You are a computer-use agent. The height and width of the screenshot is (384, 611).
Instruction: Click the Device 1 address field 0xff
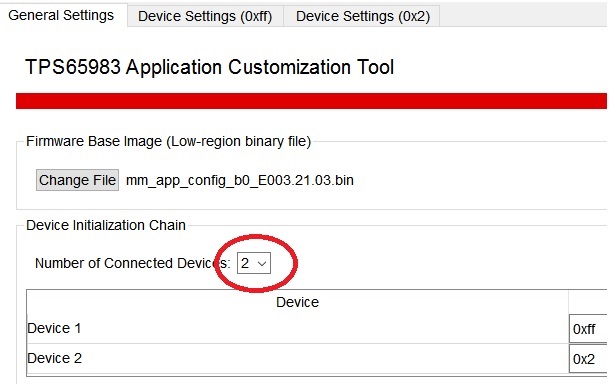(588, 329)
